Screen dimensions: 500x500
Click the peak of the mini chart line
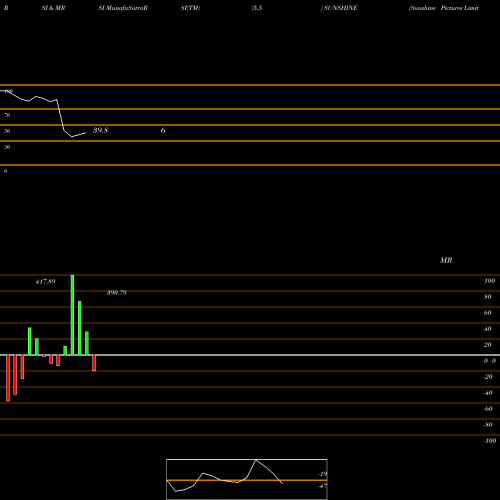click(x=256, y=460)
